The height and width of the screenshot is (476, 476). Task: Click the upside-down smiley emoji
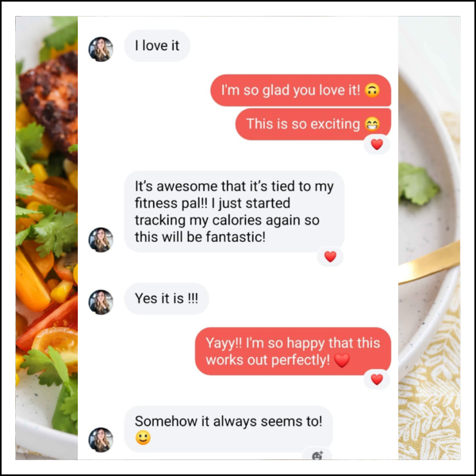pyautogui.click(x=372, y=90)
